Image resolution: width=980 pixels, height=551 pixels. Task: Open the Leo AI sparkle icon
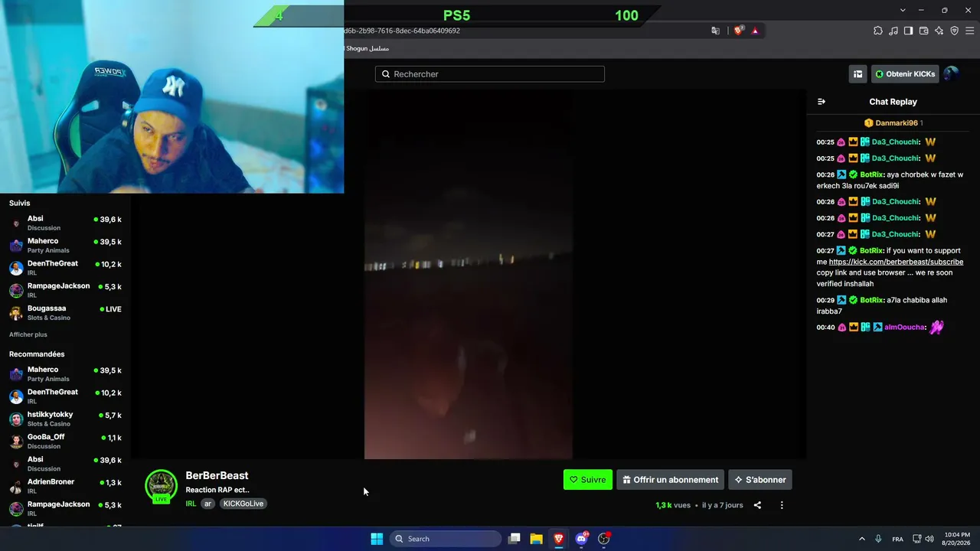point(939,31)
